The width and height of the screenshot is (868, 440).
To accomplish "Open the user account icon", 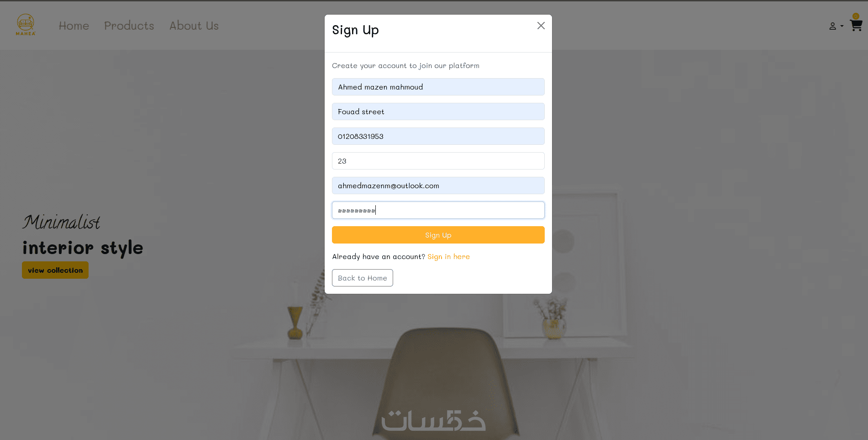I will point(832,27).
